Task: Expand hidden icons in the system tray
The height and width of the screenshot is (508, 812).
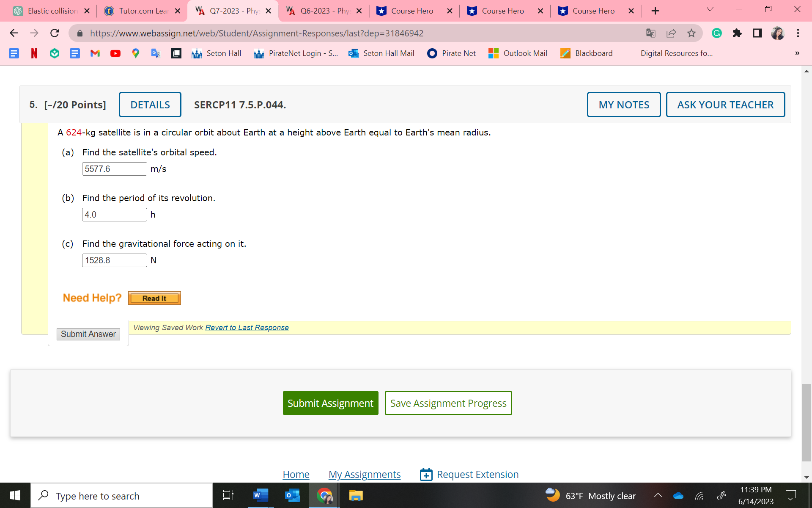Action: click(x=658, y=495)
